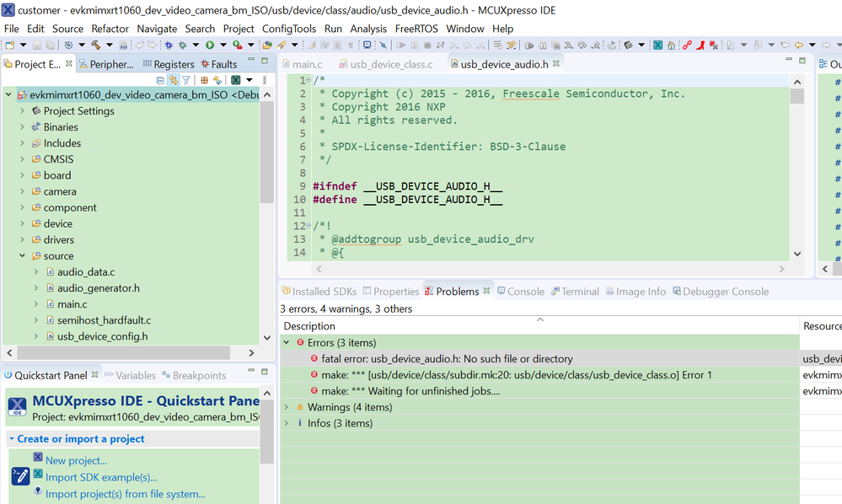842x504 pixels.
Task: Toggle Skip All Breakpoints icon
Action: [383, 45]
